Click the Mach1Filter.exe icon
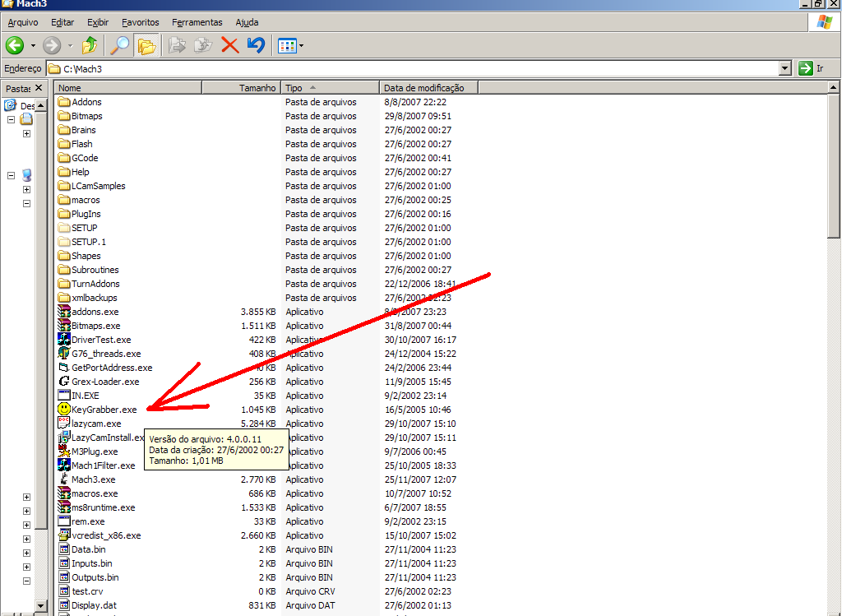 [x=64, y=465]
